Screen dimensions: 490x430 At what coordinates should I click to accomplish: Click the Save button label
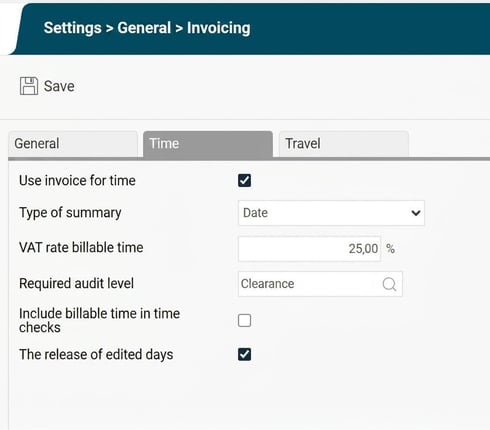tap(59, 86)
